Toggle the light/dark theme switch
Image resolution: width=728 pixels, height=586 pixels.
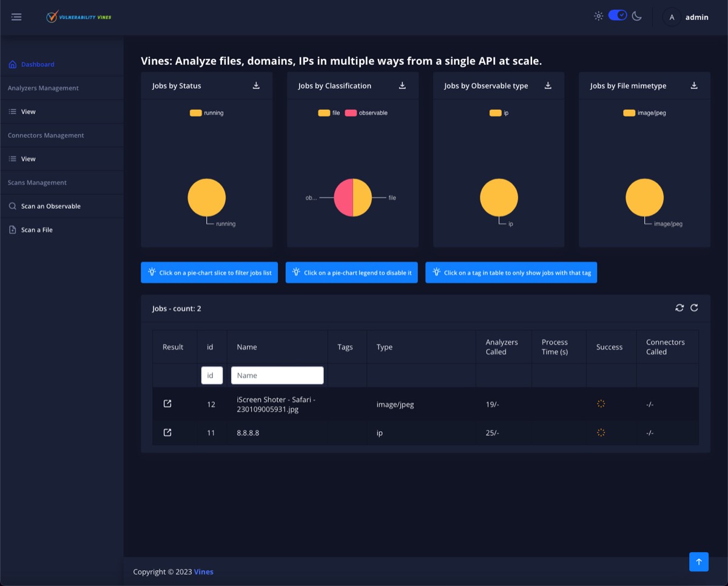pyautogui.click(x=618, y=15)
